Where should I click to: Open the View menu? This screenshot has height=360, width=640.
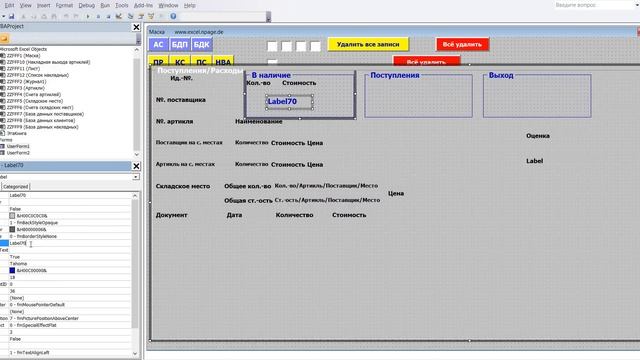pyautogui.click(x=25, y=5)
